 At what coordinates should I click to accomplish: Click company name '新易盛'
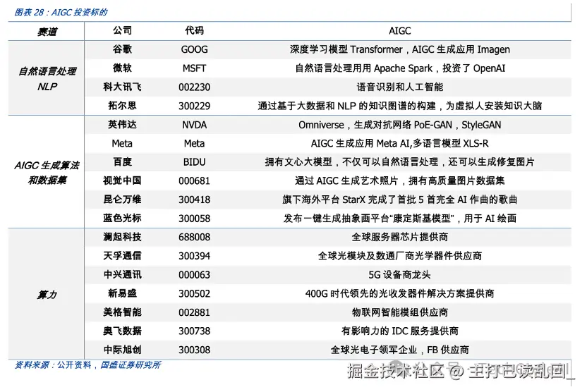coord(123,293)
